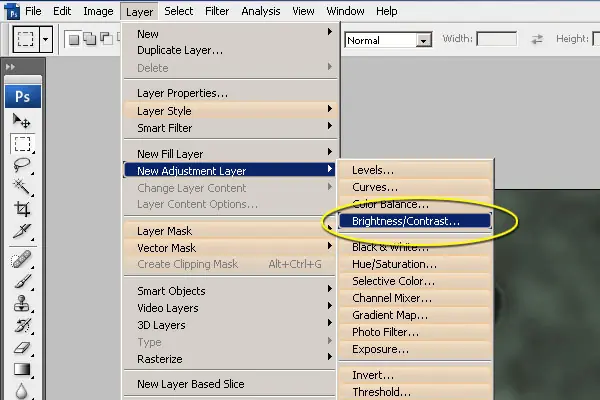Add a Black & White… adjustment layer
Image resolution: width=600 pixels, height=400 pixels.
(416, 247)
